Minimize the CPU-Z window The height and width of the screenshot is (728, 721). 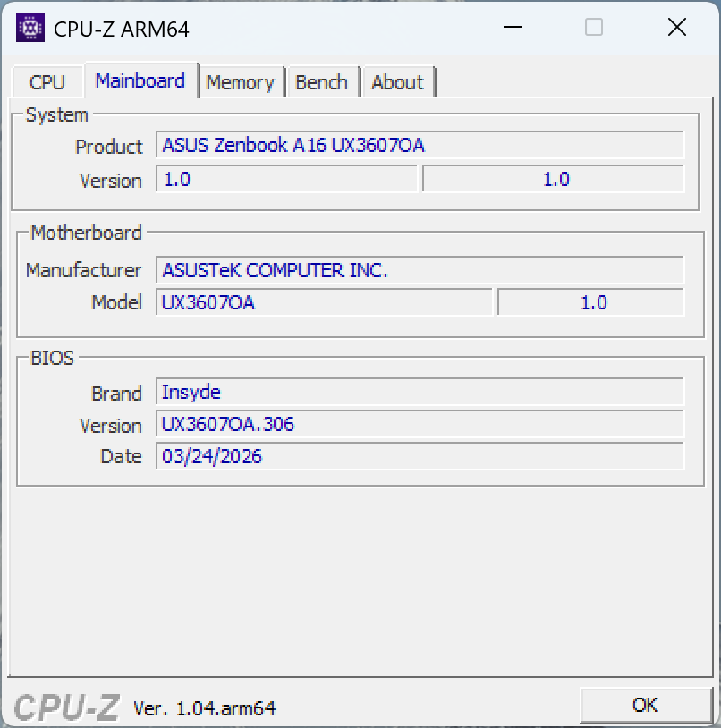[x=512, y=28]
